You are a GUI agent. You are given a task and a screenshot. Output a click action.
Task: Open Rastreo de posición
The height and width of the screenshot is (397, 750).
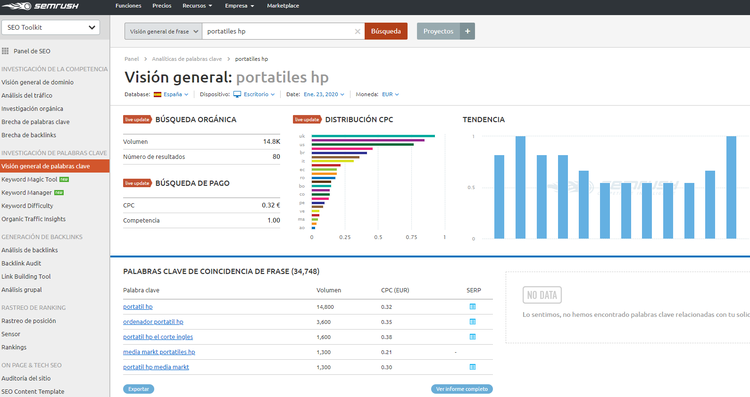(29, 321)
